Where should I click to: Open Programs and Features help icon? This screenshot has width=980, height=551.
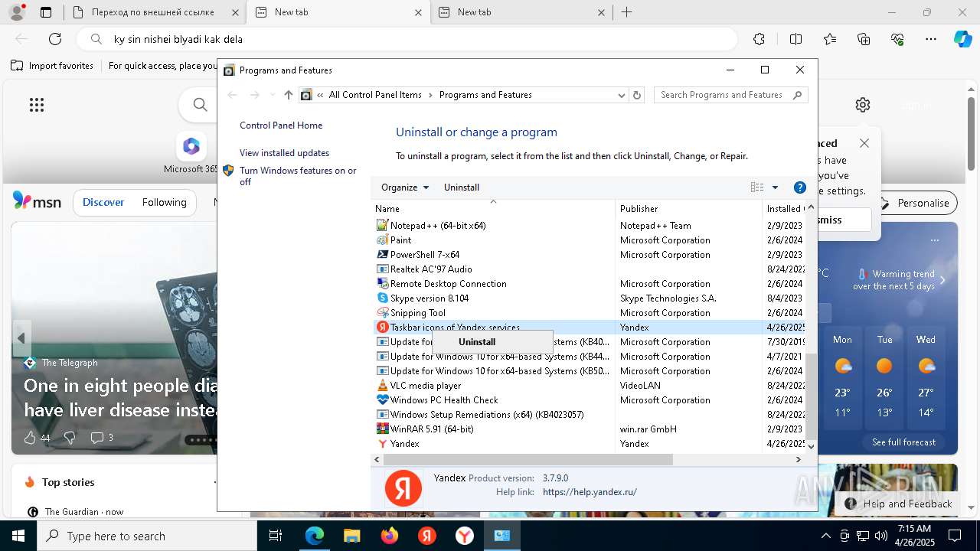tap(799, 187)
